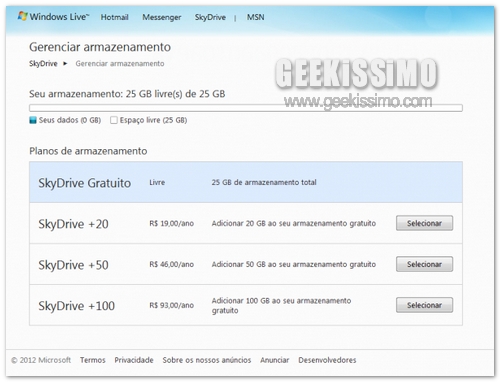500x382 pixels.
Task: Click the 'SkyDrive +20' plan name
Action: click(73, 224)
